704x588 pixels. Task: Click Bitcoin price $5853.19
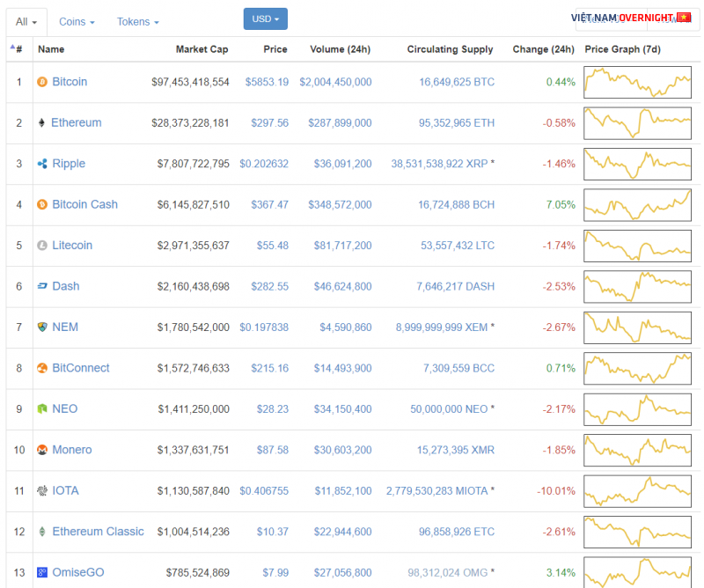tap(267, 82)
